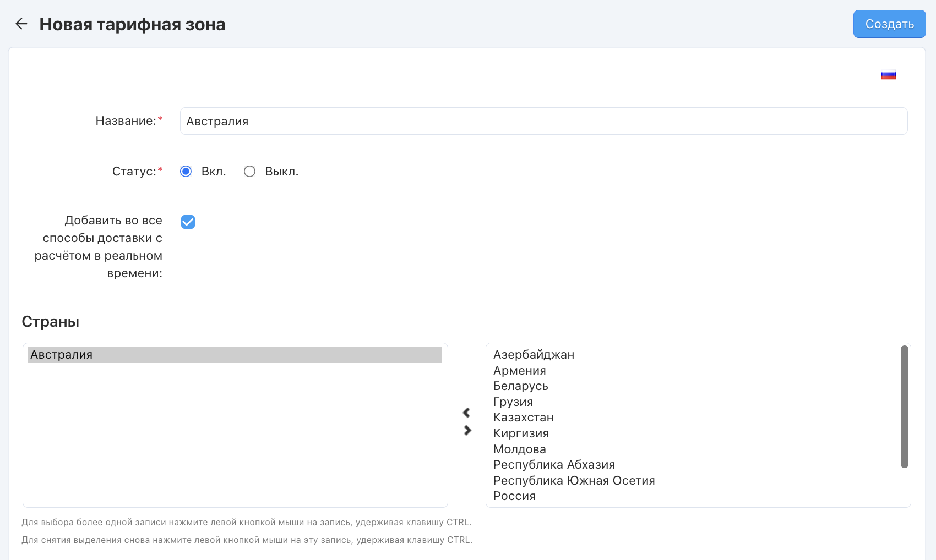Select the Вкл. status radio button
The image size is (936, 560).
186,172
